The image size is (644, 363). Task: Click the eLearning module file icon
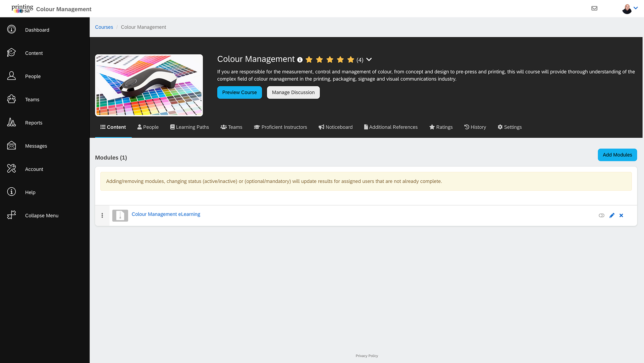coord(120,216)
